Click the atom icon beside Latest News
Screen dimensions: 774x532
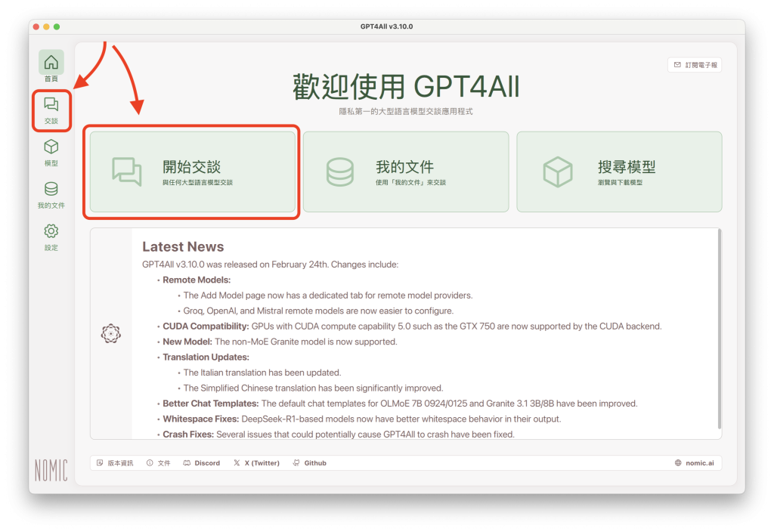[x=111, y=333]
